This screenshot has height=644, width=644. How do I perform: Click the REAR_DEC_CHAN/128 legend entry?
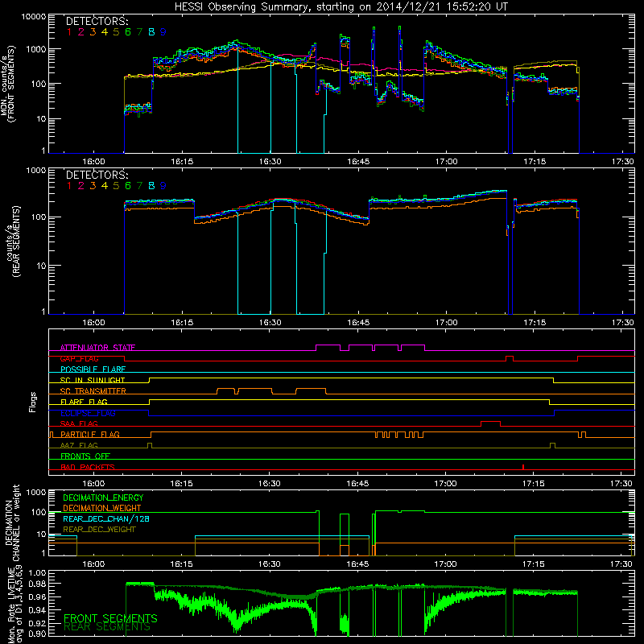(106, 518)
